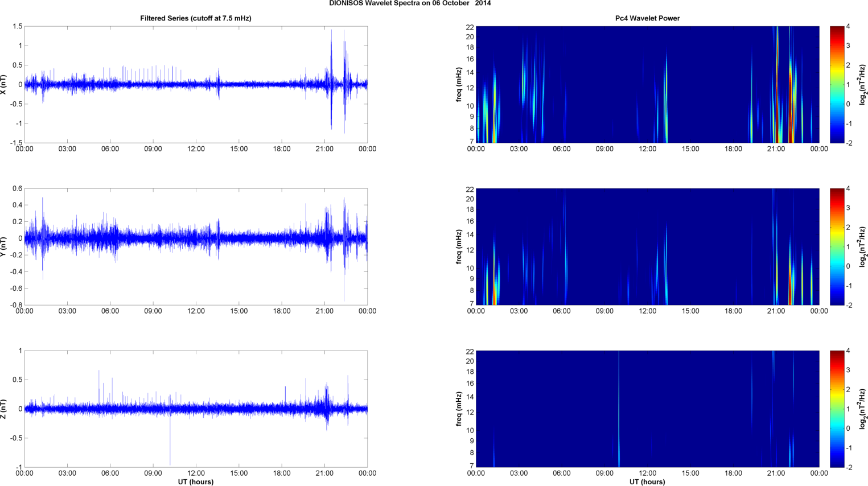Select 'freq (mHz)' label of the middle spectrogram

tap(459, 246)
